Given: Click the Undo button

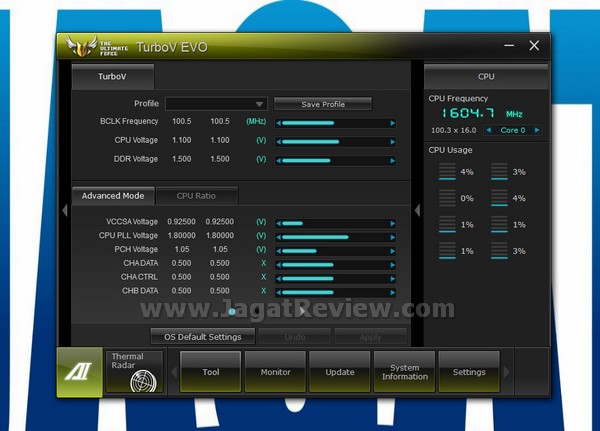Looking at the screenshot, I should 295,337.
